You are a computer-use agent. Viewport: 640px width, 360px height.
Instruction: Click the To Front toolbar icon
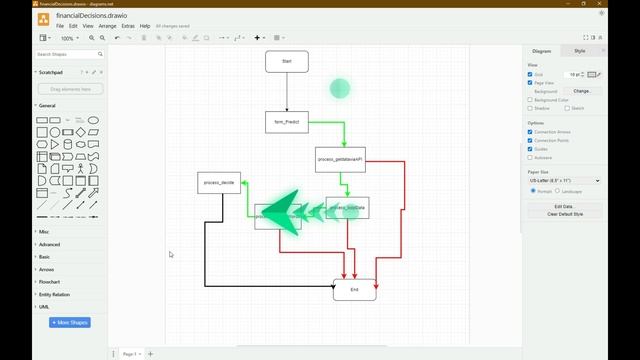[x=158, y=38]
